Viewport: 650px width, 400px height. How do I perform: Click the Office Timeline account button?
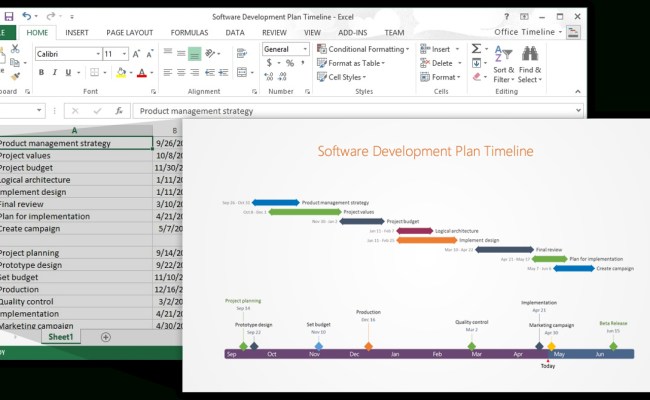click(x=528, y=32)
